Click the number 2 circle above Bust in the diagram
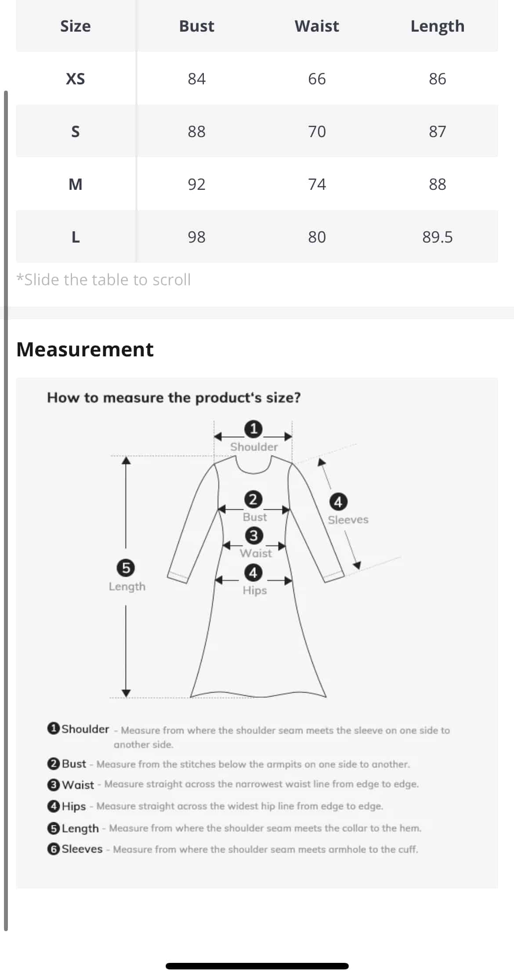The height and width of the screenshot is (980, 514). tap(253, 499)
